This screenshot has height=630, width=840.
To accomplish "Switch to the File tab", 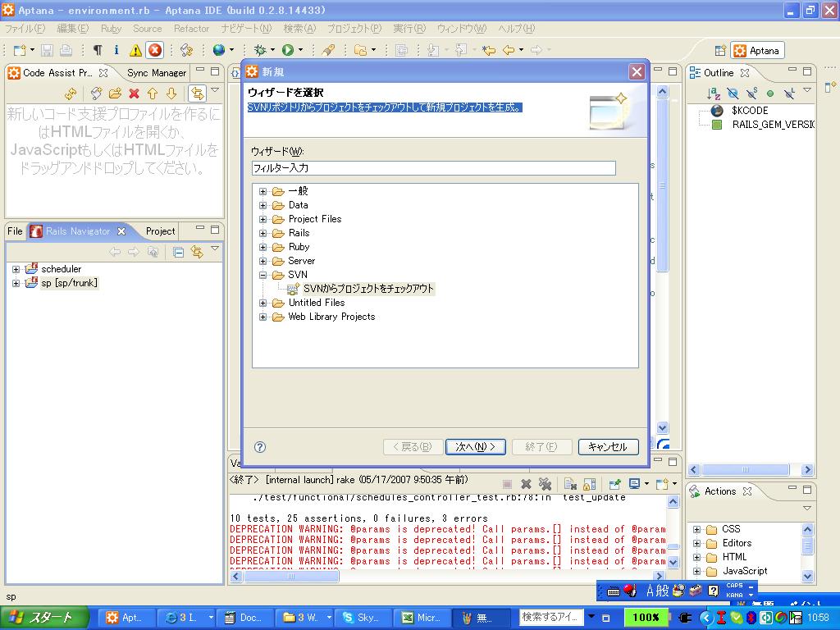I will coord(15,231).
